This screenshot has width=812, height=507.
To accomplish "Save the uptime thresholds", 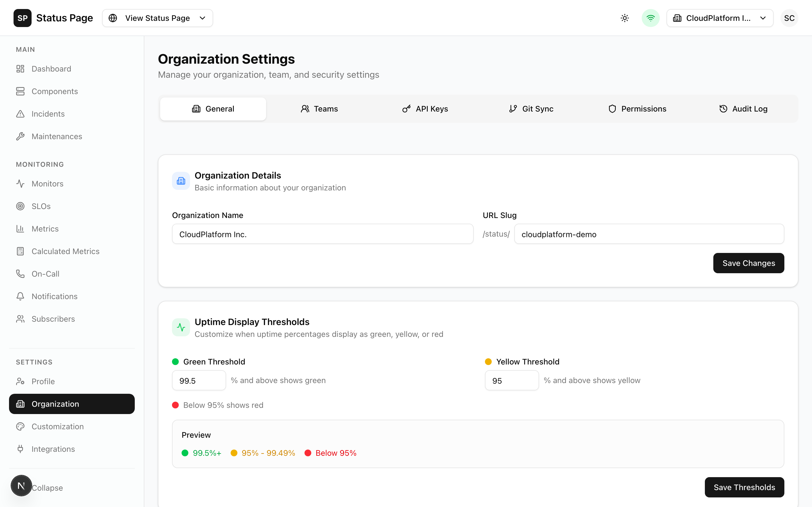I will pos(744,487).
